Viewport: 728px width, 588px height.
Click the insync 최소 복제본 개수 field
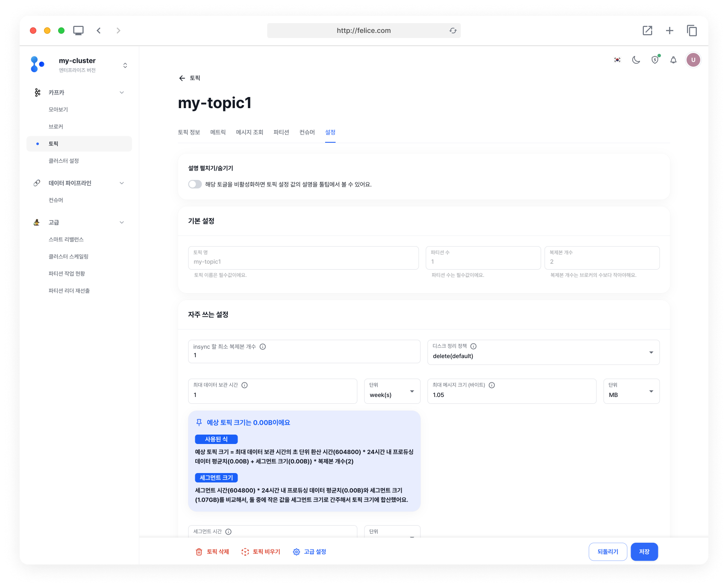click(304, 352)
